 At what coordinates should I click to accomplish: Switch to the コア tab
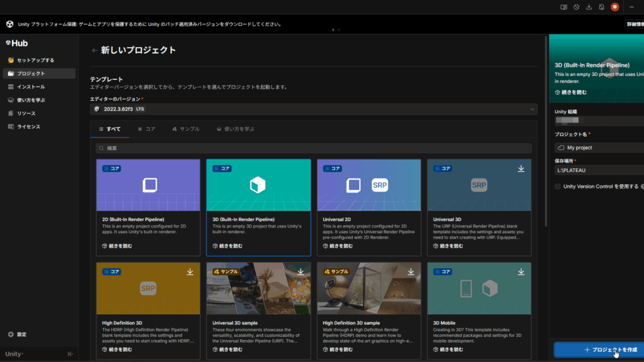pos(146,129)
